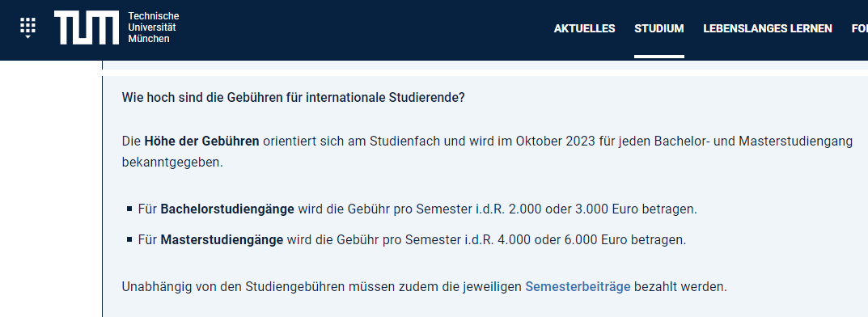Click the partially visible FO menu item
The height and width of the screenshot is (321, 868).
pos(860,28)
